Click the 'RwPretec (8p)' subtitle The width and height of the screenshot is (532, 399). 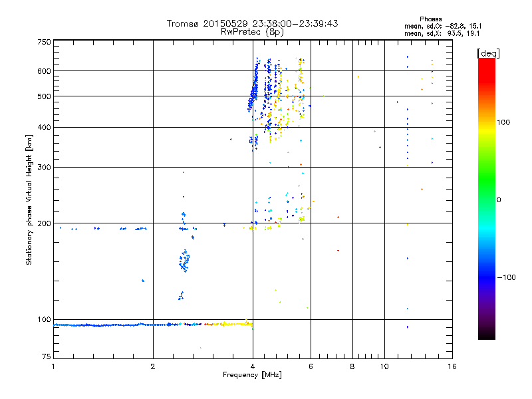pos(252,32)
